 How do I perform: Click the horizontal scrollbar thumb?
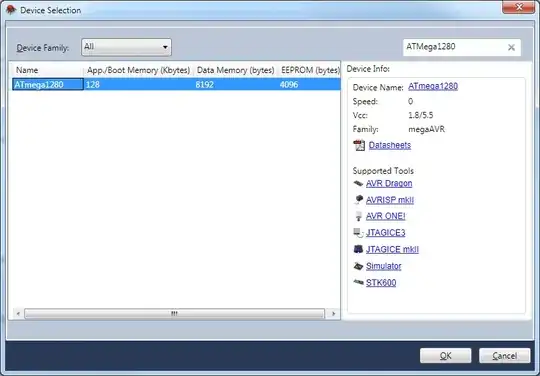point(174,314)
